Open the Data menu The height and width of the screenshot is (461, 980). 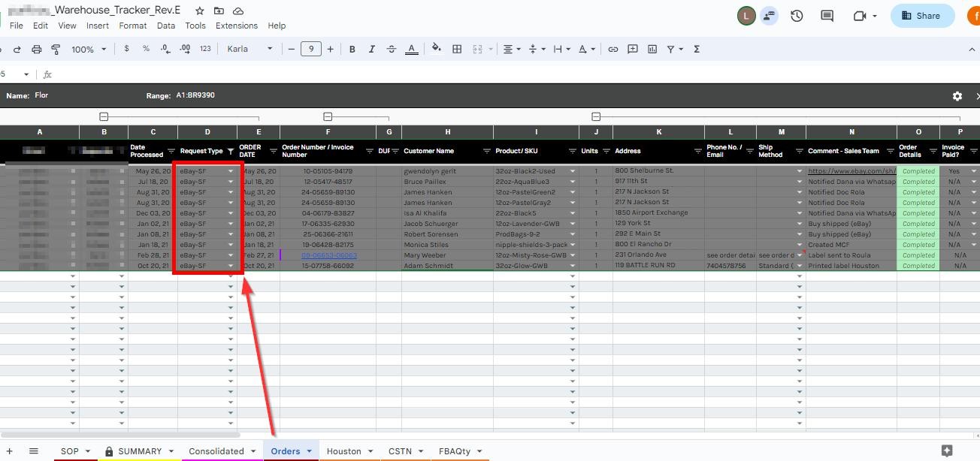pyautogui.click(x=166, y=26)
